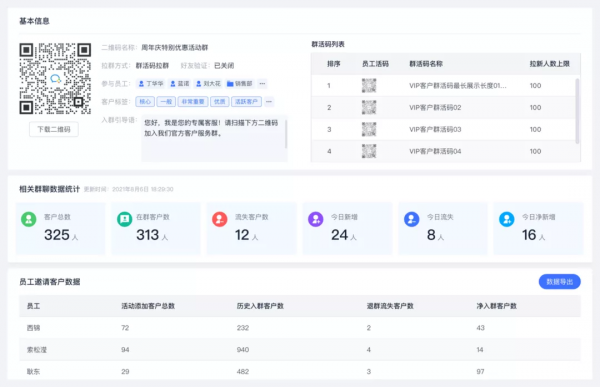Image resolution: width=600 pixels, height=387 pixels.
Task: Click the cyan 今日净新增 stat icon
Action: [x=507, y=219]
